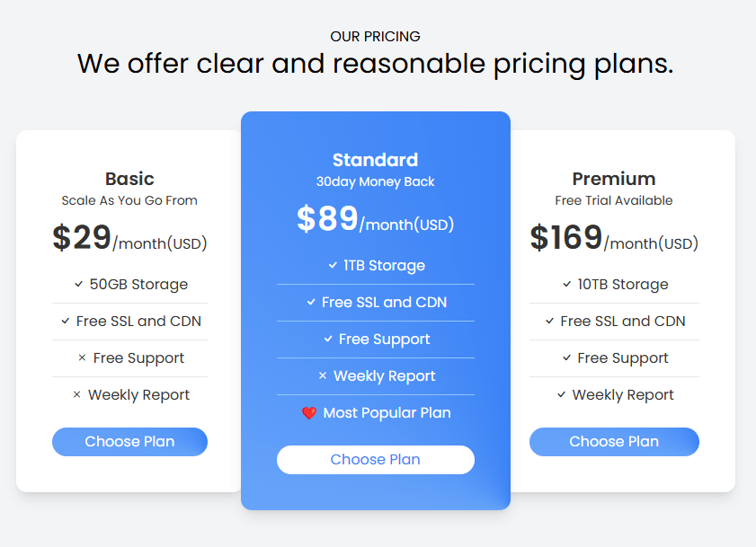756x547 pixels.
Task: Choose the Standard plan white button
Action: (376, 460)
